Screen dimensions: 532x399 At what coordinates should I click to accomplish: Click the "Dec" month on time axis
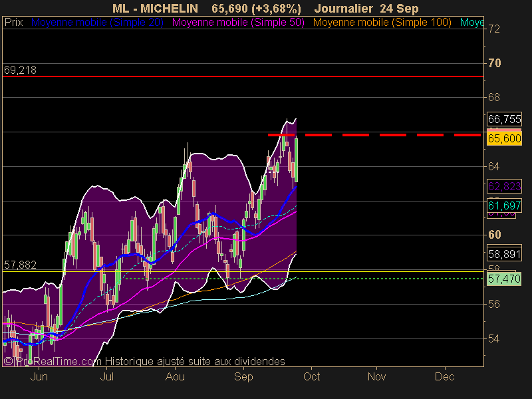[445, 377]
